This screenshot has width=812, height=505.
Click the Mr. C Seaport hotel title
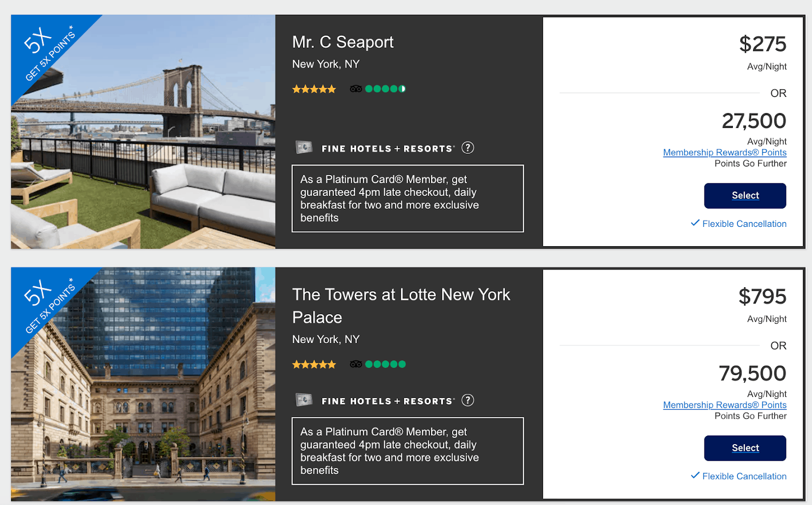pos(343,42)
